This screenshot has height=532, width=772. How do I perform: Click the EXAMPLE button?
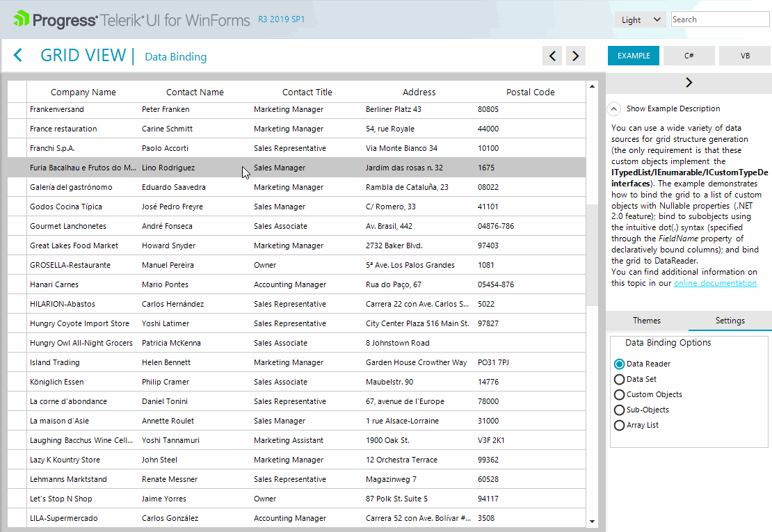(x=634, y=56)
